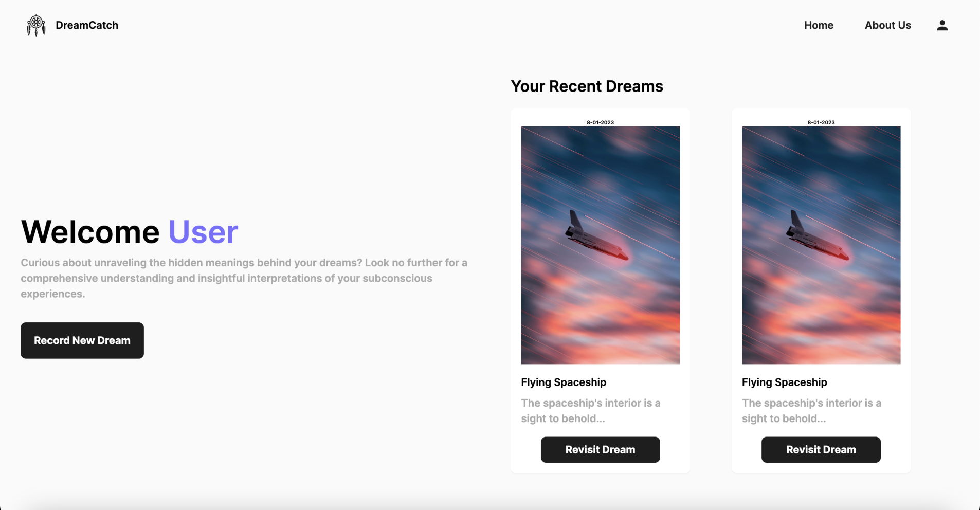Open the user profile icon
The width and height of the screenshot is (980, 510).
click(942, 25)
